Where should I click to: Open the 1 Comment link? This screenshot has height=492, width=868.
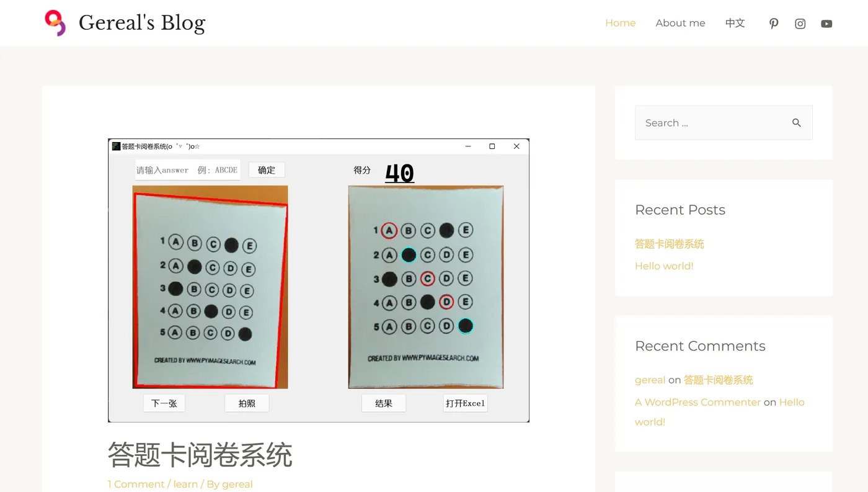(x=136, y=484)
